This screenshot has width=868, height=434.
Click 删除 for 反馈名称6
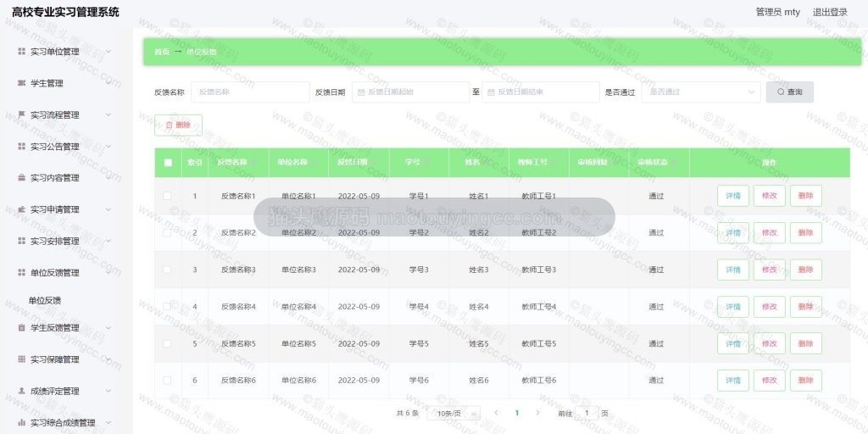click(806, 381)
